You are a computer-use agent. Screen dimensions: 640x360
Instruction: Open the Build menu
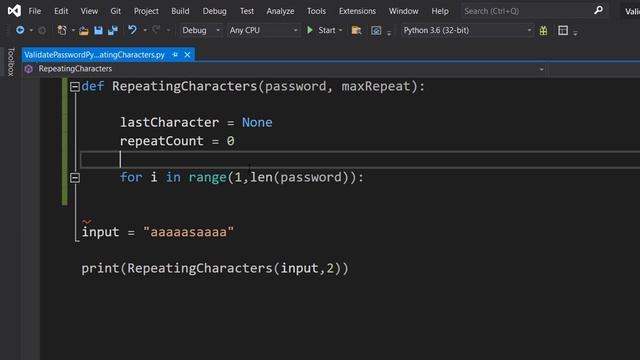pos(180,11)
